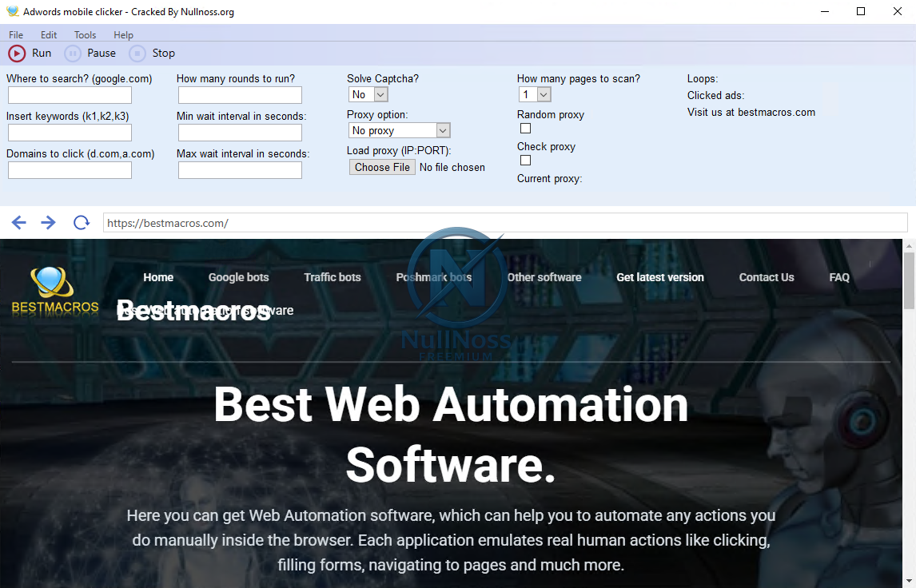This screenshot has height=588, width=916.
Task: Click the browser forward arrow
Action: click(x=48, y=222)
